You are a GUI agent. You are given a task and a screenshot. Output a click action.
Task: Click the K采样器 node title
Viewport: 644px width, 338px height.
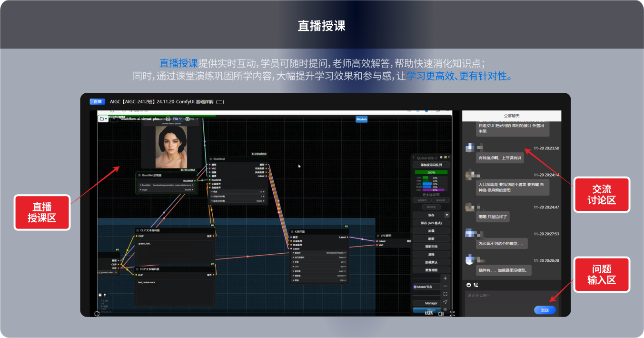(299, 231)
